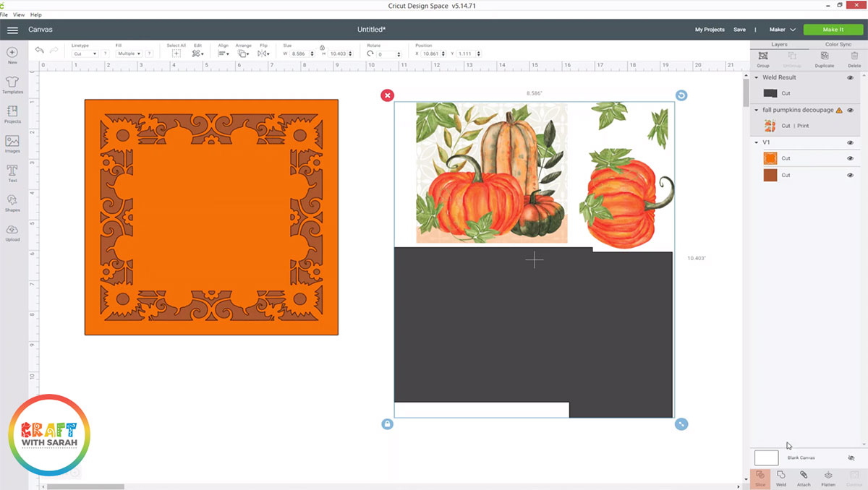Collapse the V1 group
Viewport: 868px width, 490px height.
757,142
